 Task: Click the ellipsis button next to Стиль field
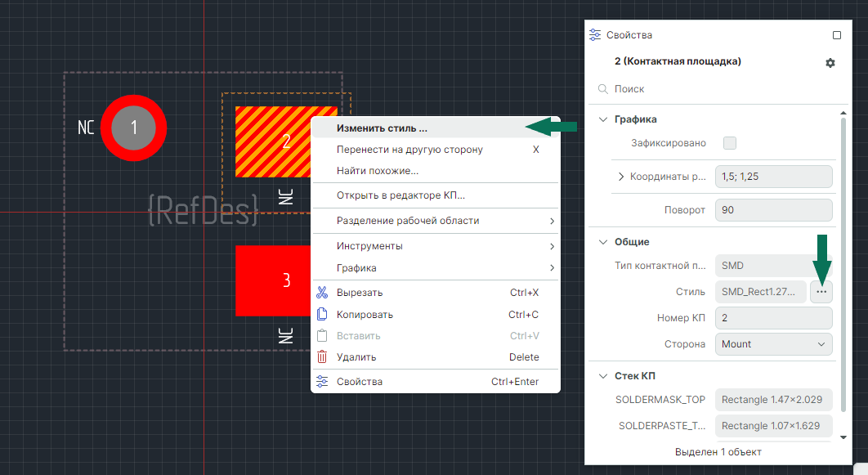[821, 292]
